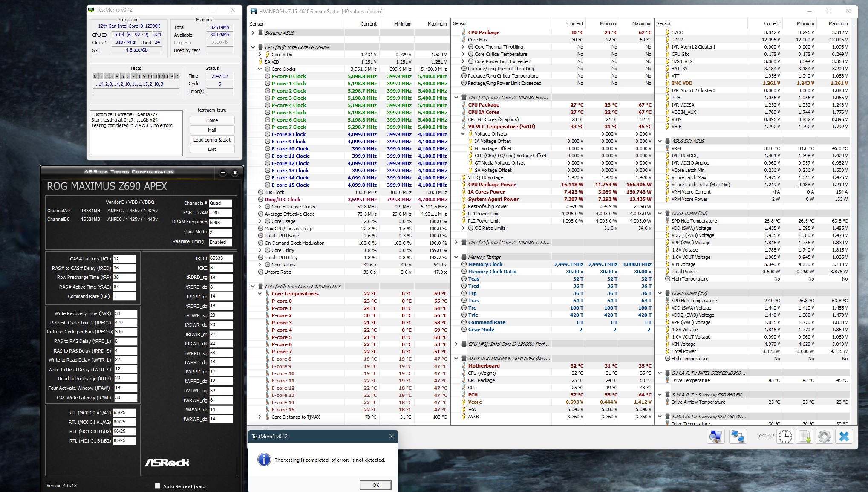Click the Maximum column header in first panel
The width and height of the screenshot is (868, 492).
pos(437,24)
